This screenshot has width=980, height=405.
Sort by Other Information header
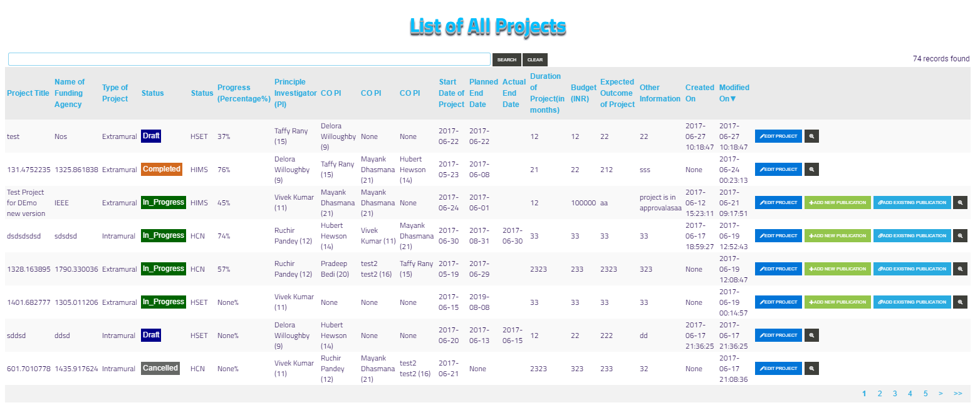[660, 93]
